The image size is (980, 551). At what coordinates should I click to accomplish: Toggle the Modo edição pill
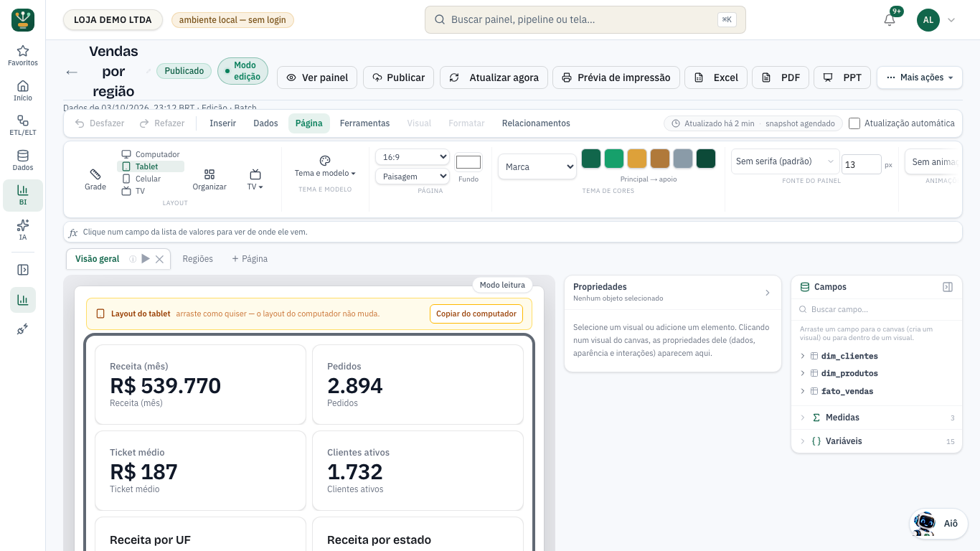(242, 71)
